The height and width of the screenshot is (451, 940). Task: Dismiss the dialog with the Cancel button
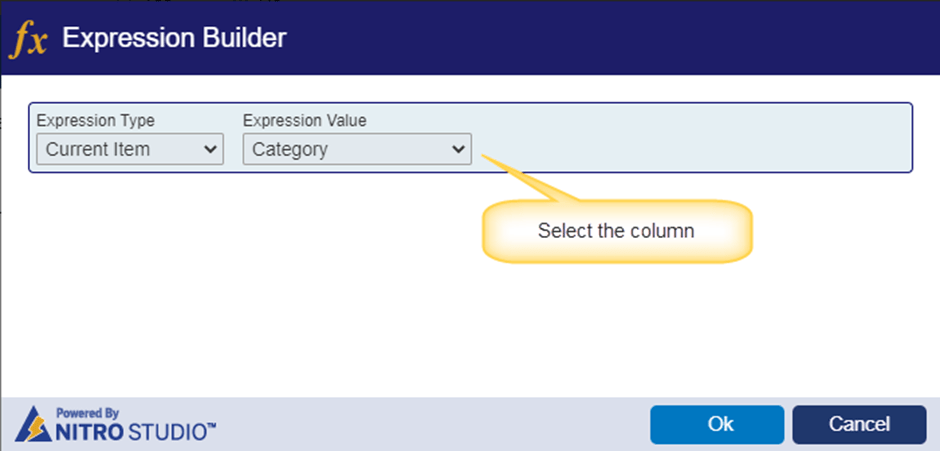[859, 425]
